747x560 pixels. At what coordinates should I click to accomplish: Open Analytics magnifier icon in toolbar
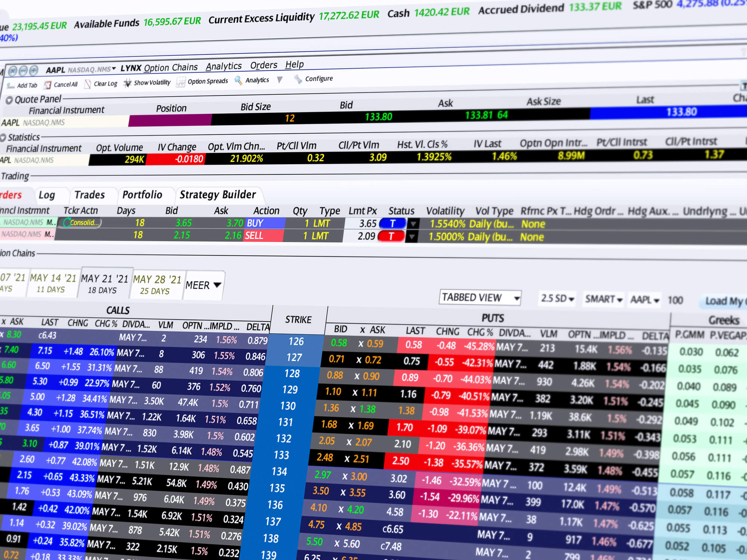(238, 80)
